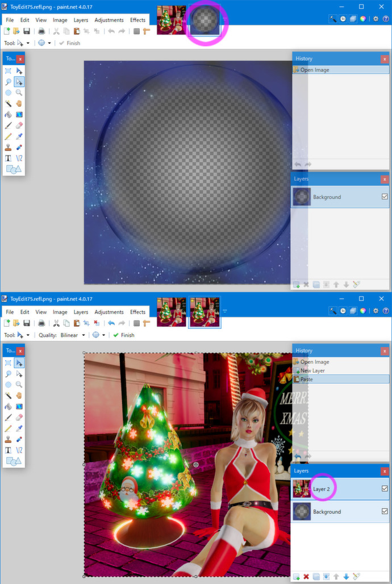Select Magic Wand tool in transparent-circle window

point(8,103)
